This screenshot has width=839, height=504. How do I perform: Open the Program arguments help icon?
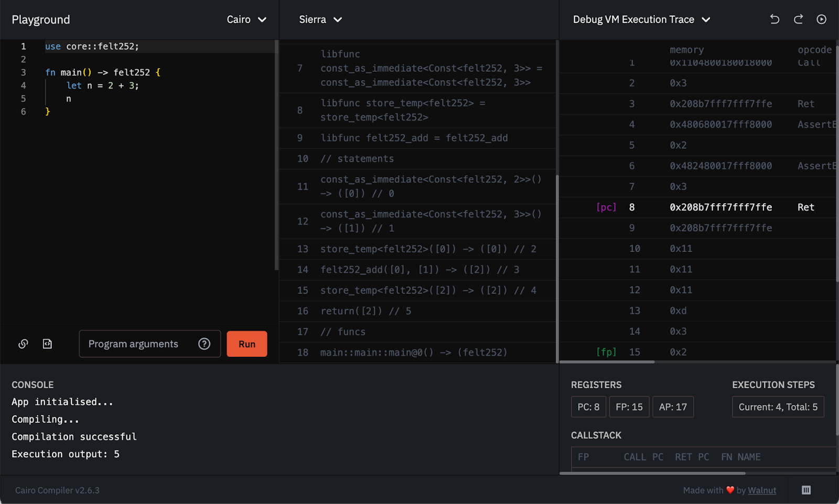[x=204, y=344]
